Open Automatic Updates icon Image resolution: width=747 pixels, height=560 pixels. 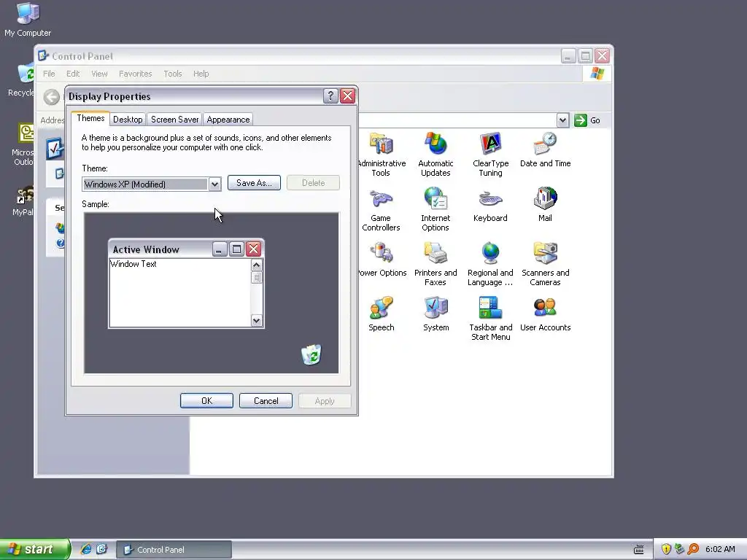tap(436, 155)
